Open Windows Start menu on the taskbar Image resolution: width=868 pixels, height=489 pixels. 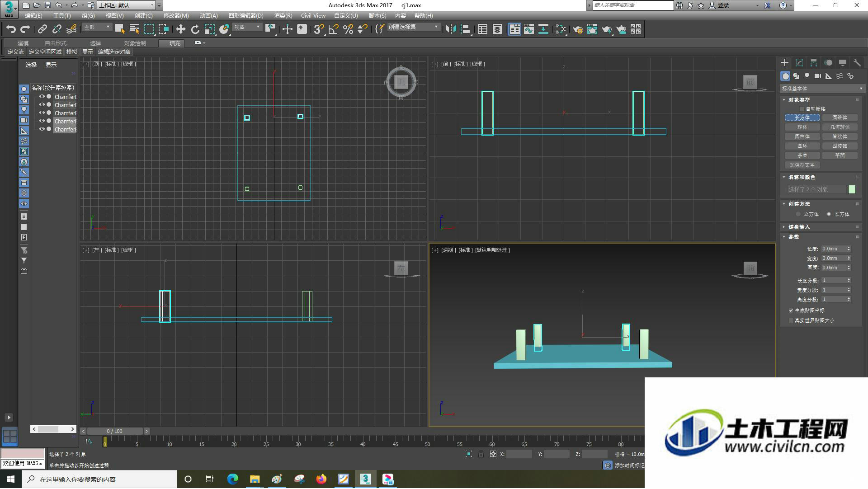pos(11,480)
